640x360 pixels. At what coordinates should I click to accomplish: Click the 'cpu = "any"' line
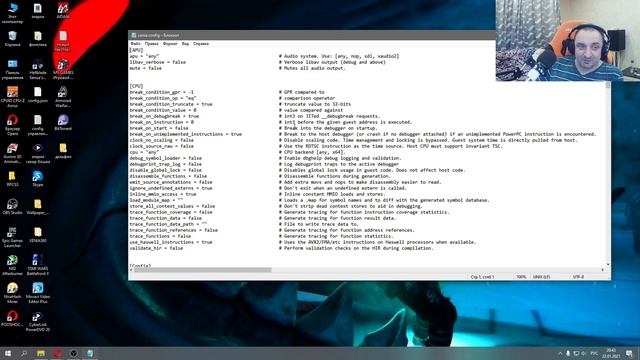pos(144,152)
